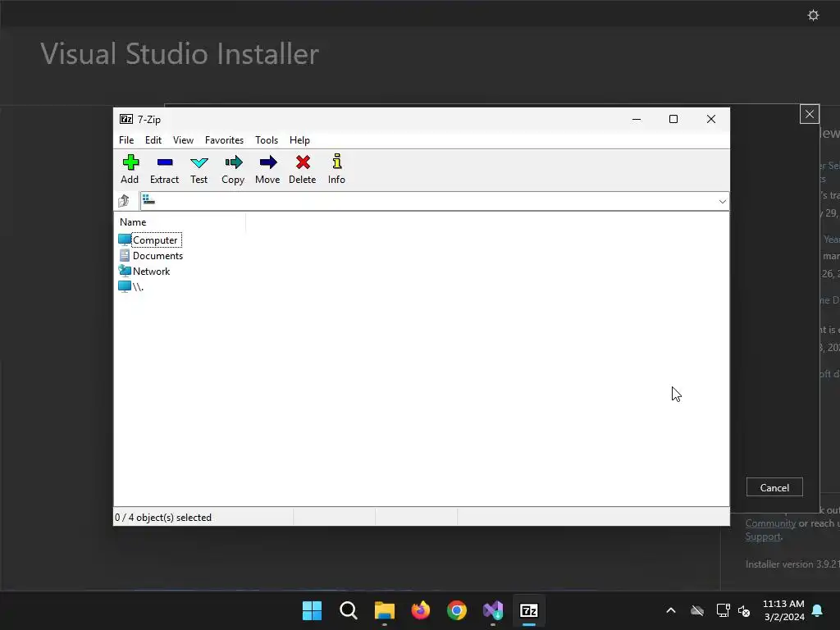Run the Test archive tool
Screen dimensions: 840x630
pyautogui.click(x=199, y=169)
